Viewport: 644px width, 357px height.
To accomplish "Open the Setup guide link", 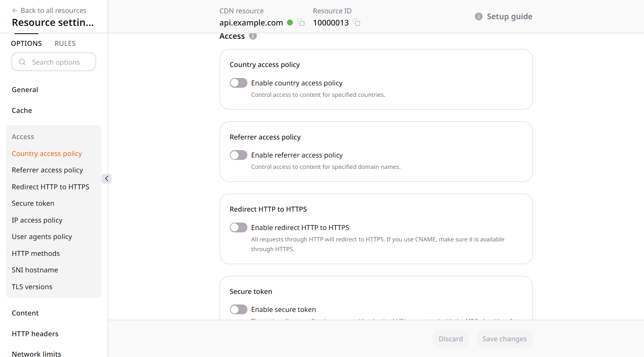I will coord(509,16).
